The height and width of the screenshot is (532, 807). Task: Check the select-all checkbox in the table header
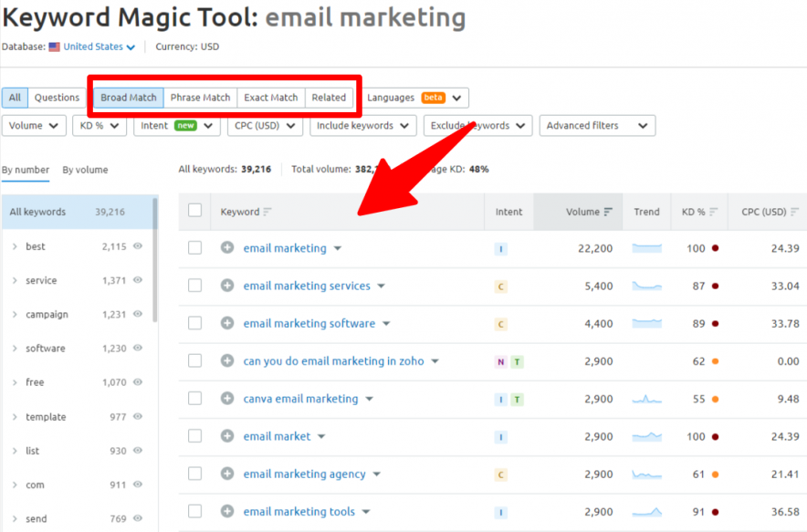pos(194,209)
